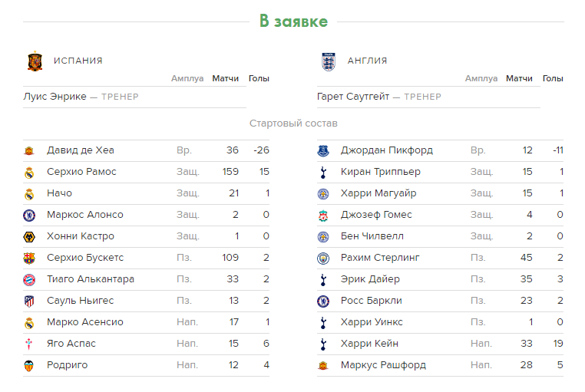The image size is (585, 392).
Task: Open coach Гарет Саутгейт
Action: coord(353,97)
